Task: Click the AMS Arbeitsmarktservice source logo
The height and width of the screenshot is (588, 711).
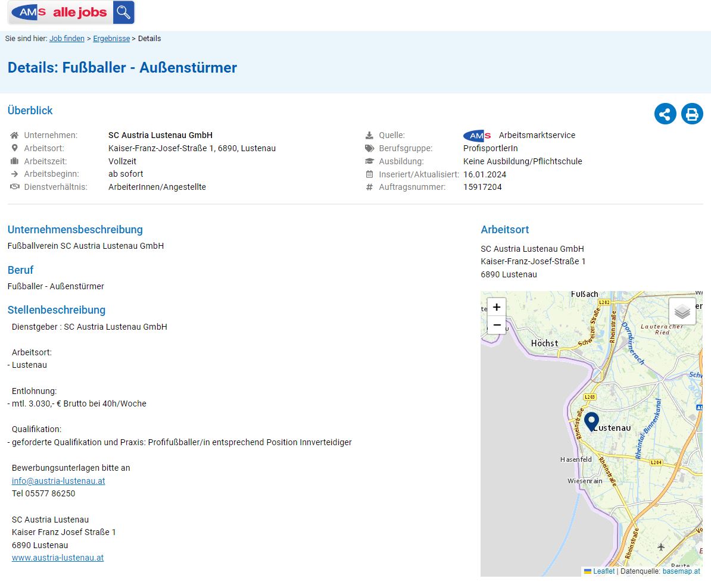Action: (x=477, y=136)
